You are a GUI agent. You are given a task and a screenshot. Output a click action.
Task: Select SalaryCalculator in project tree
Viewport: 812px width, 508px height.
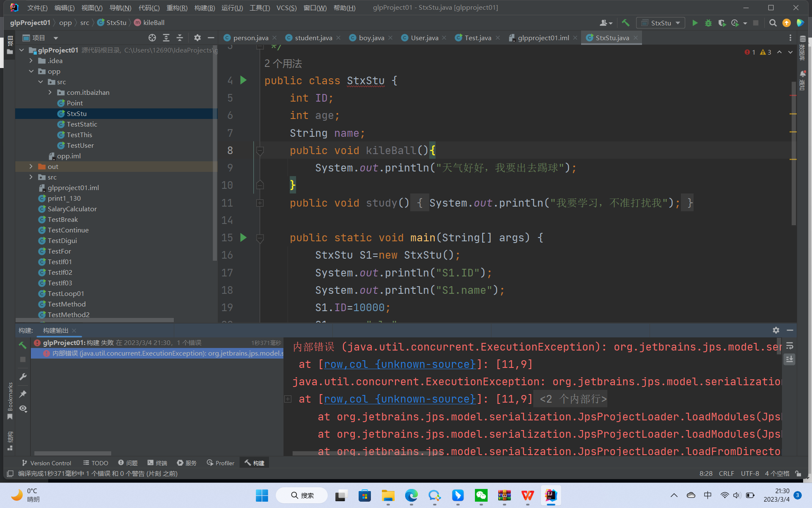coord(72,209)
